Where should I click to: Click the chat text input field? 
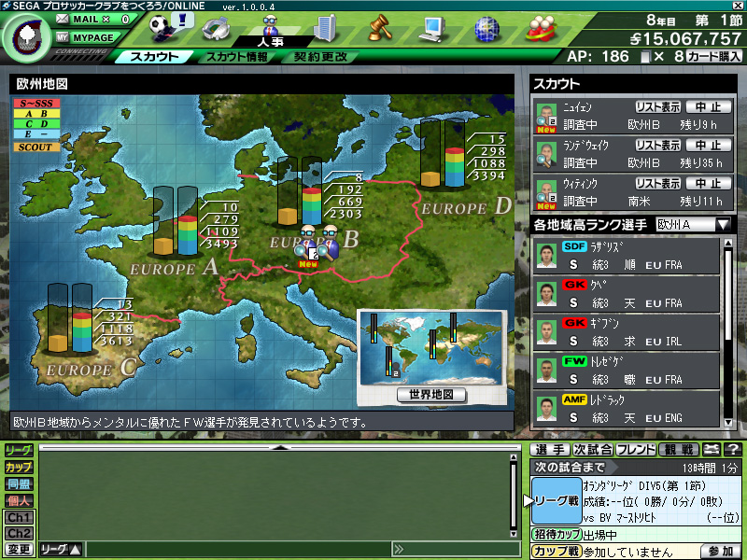click(238, 549)
